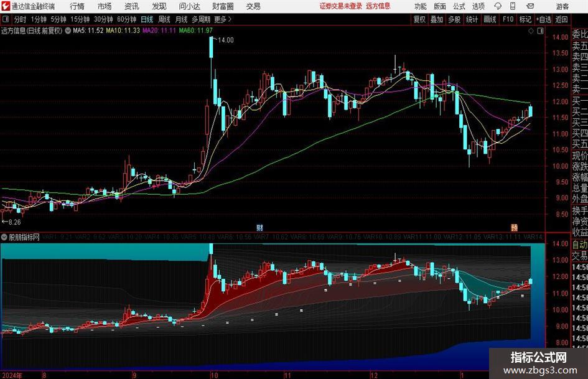
Task: Open the indicator settings circle icon by 股朋指标网
Action: click(x=4, y=236)
